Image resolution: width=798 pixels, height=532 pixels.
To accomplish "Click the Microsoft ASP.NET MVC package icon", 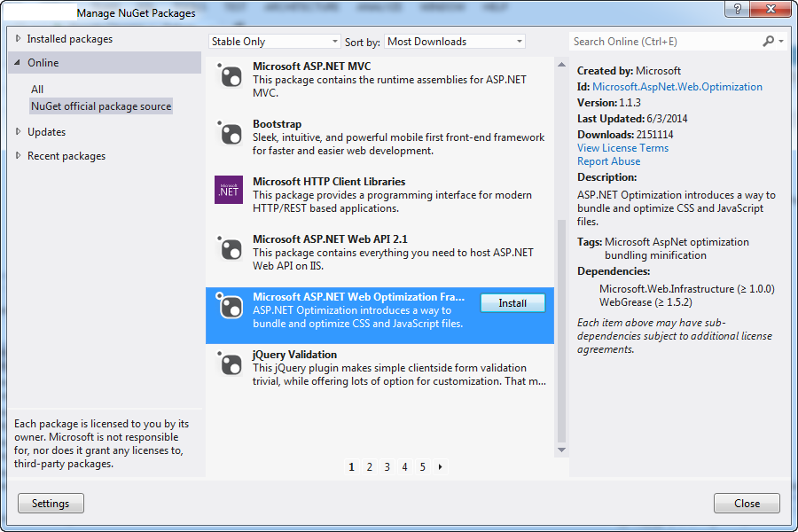I will pyautogui.click(x=230, y=76).
